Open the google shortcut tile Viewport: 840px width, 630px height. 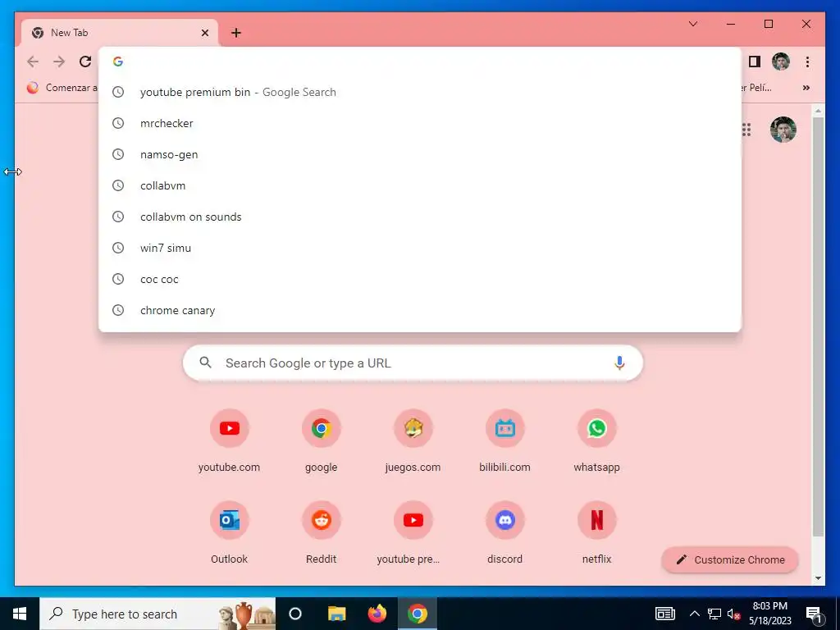322,441
